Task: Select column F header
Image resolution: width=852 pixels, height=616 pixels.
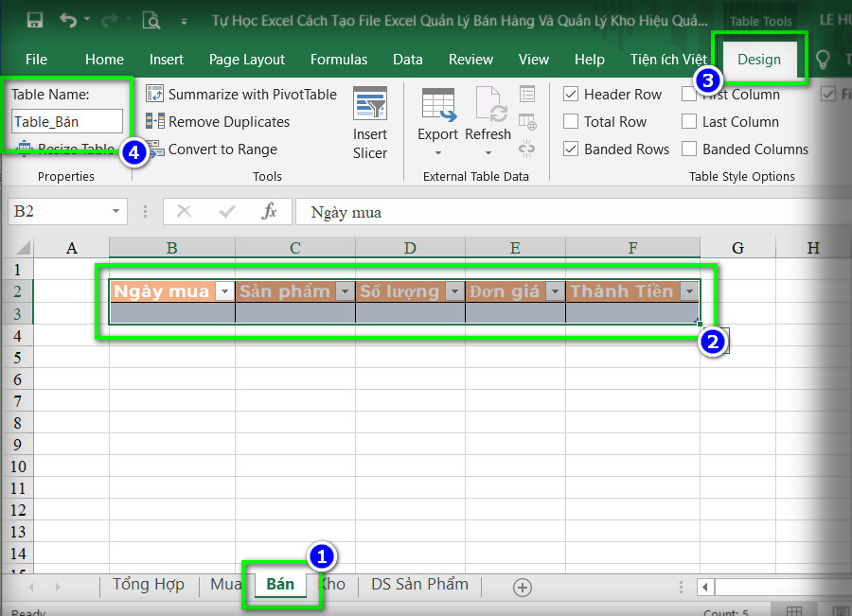Action: click(632, 248)
